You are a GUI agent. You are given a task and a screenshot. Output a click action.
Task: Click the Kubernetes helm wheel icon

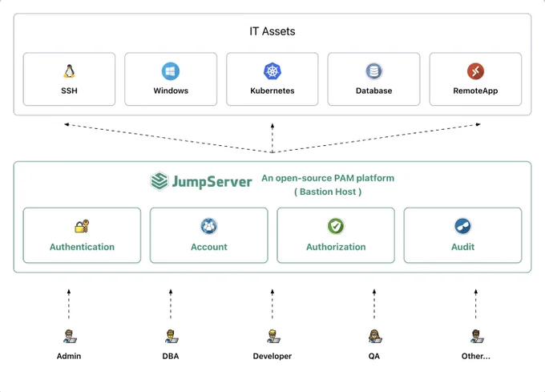pyautogui.click(x=272, y=71)
